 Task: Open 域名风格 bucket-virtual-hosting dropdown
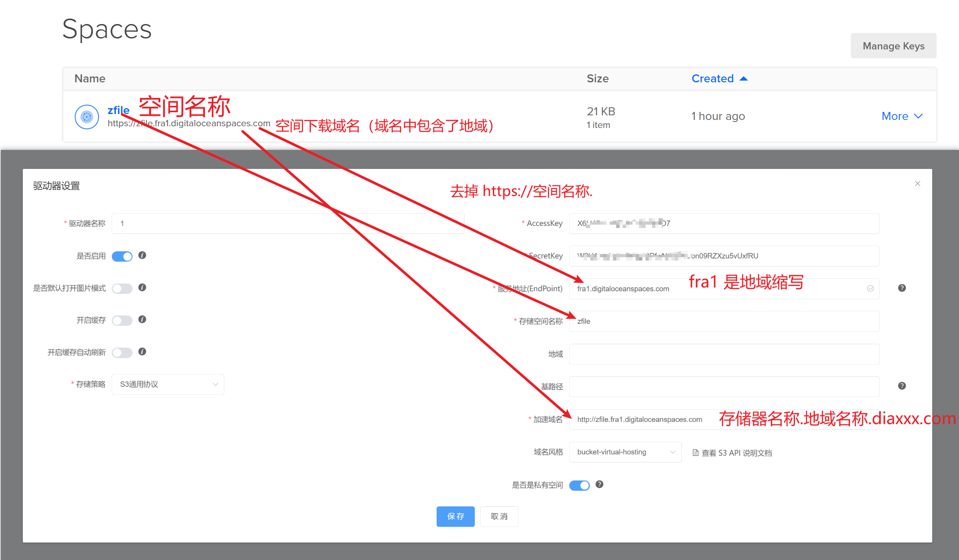coord(625,452)
